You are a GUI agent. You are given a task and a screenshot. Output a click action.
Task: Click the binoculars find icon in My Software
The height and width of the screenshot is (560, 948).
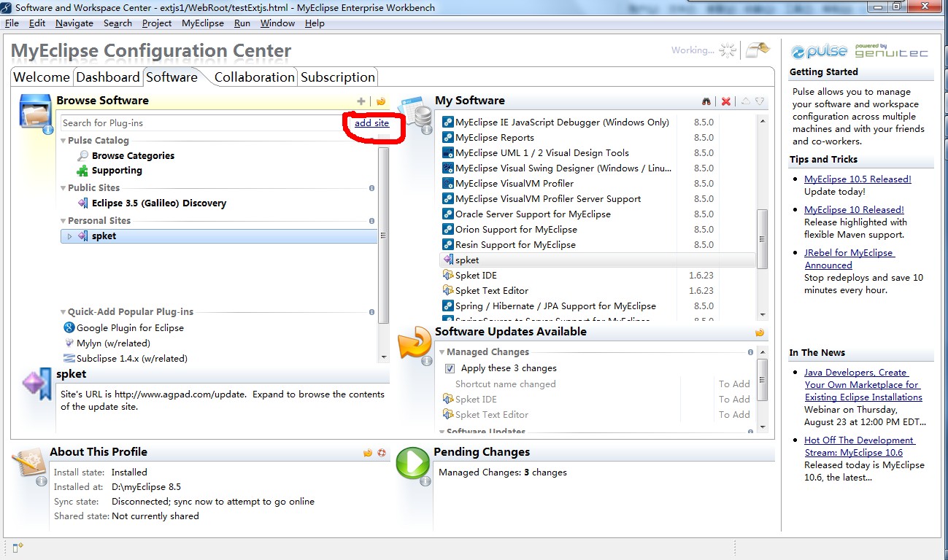point(706,101)
